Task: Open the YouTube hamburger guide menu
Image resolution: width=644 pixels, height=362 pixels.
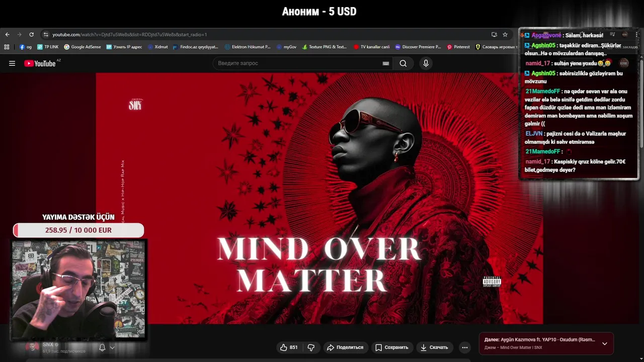Action: click(12, 63)
